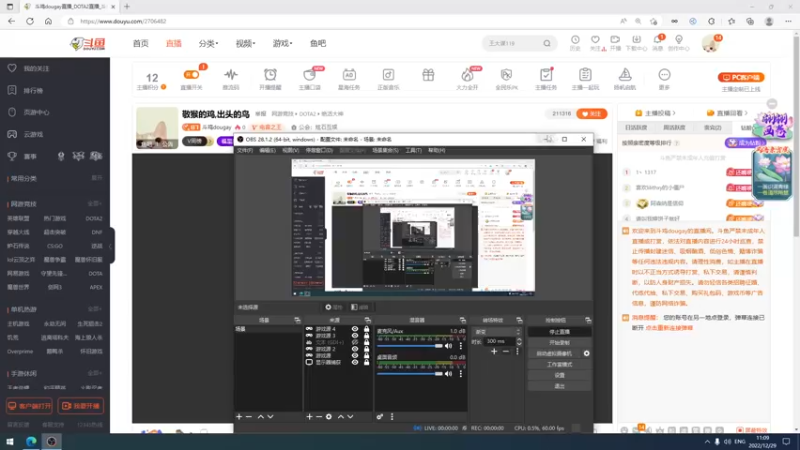Open the OBS 编辑(E) menu
The height and width of the screenshot is (450, 800).
(267, 151)
